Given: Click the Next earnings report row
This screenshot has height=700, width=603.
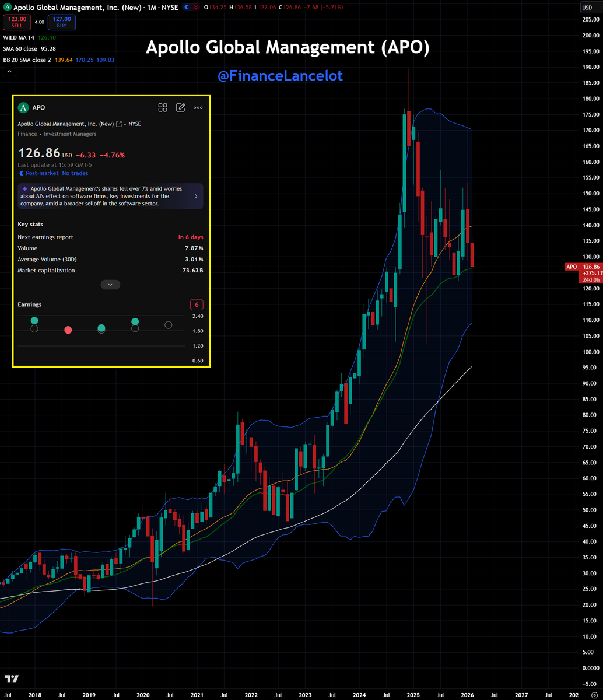Looking at the screenshot, I should [x=111, y=237].
